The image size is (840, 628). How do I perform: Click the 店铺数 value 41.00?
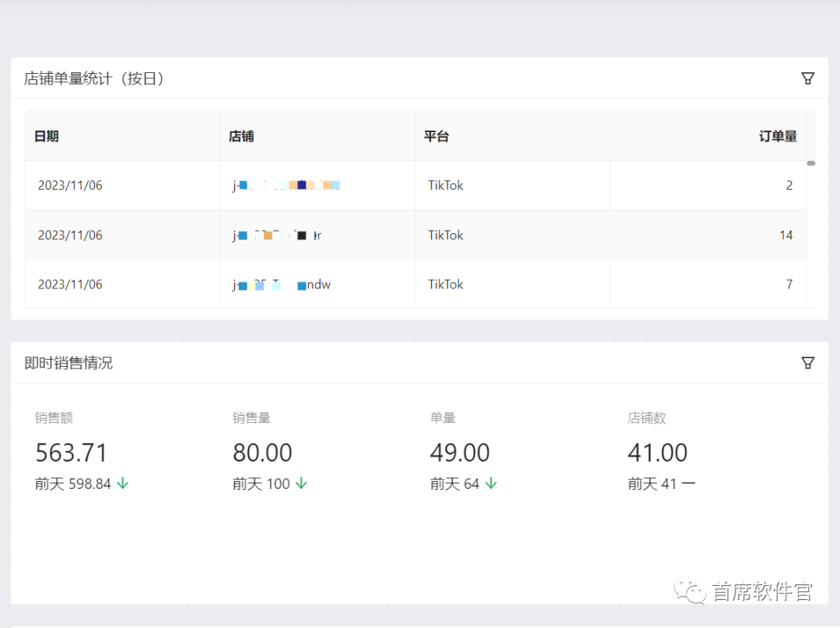coord(657,452)
